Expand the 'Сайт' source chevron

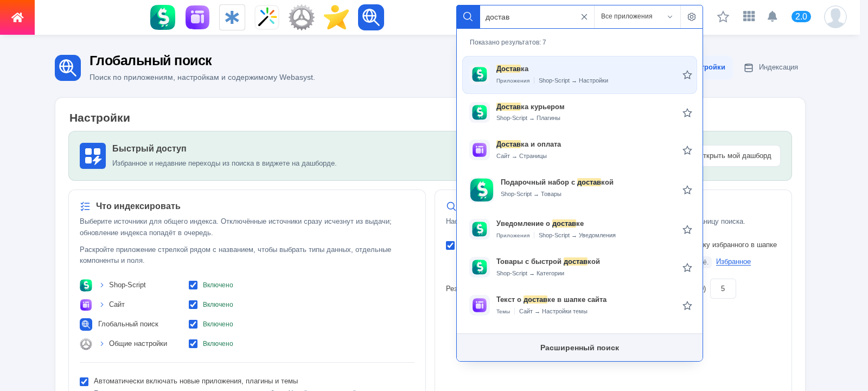(101, 305)
